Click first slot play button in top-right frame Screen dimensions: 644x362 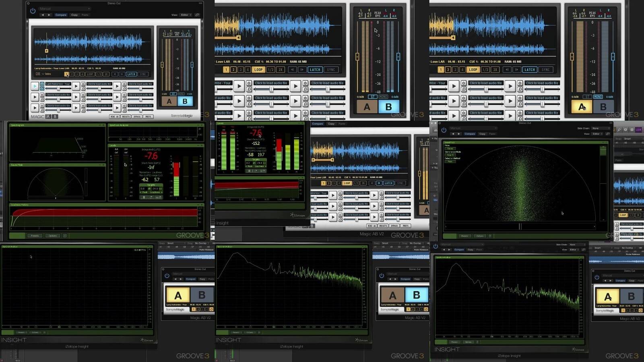[x=454, y=86]
